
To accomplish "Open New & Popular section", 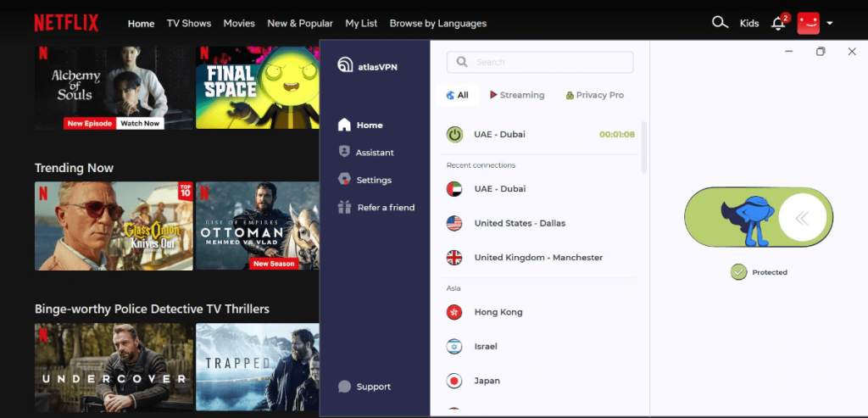I will point(300,23).
